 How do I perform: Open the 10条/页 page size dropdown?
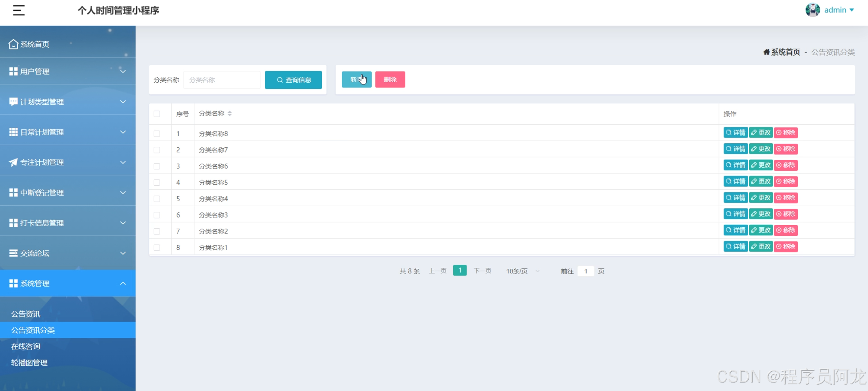pos(522,271)
